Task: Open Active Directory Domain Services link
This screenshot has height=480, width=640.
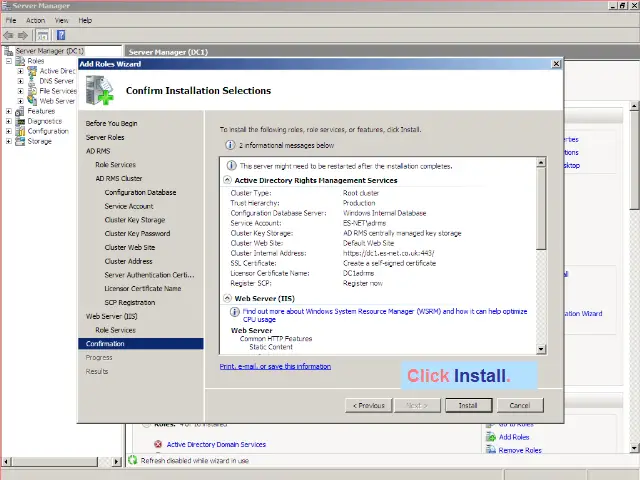Action: (x=216, y=444)
